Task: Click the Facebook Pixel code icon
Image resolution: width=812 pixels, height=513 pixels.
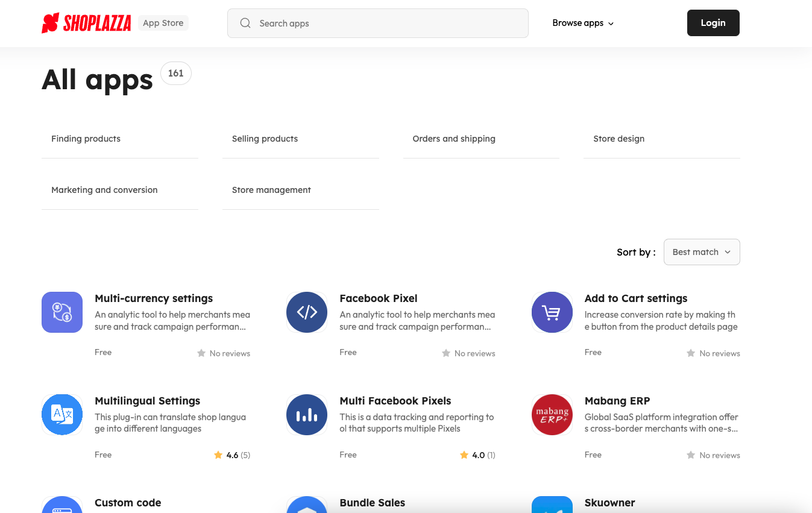Action: (307, 312)
